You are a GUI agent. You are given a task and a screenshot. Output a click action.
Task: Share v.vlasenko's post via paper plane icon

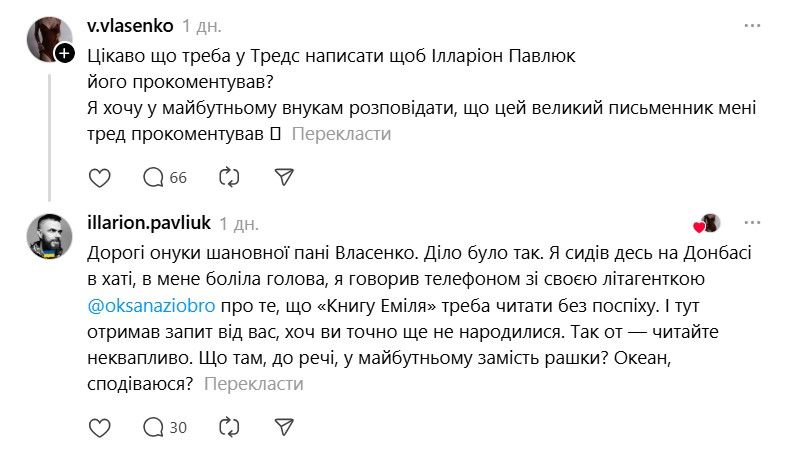coord(284,177)
